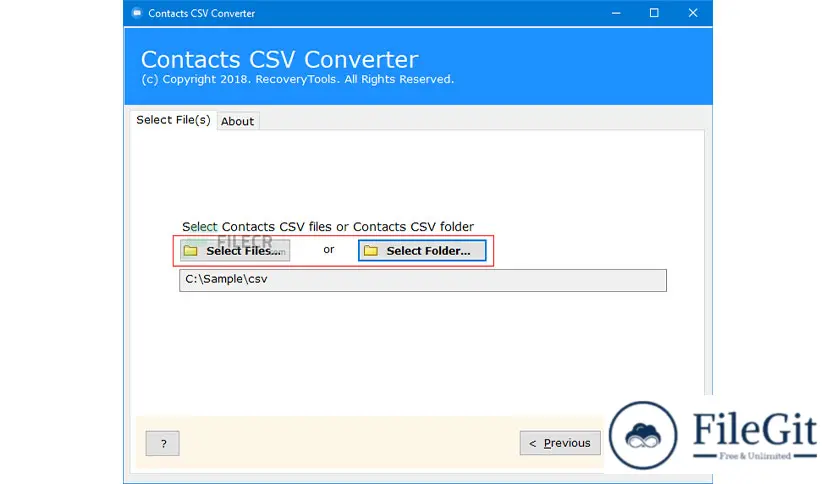Click the Contacts CSV Converter title bar icon
Screen dimensions: 836x484
pyautogui.click(x=137, y=13)
